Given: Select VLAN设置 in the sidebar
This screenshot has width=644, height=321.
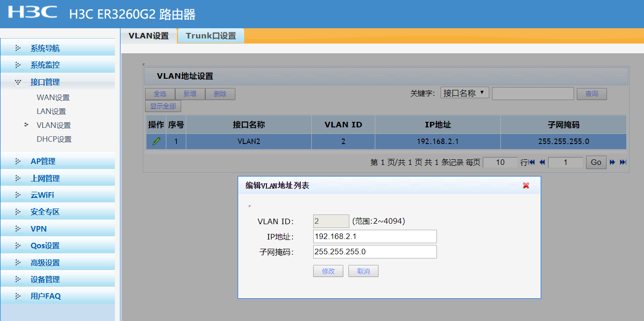Looking at the screenshot, I should click(x=54, y=126).
